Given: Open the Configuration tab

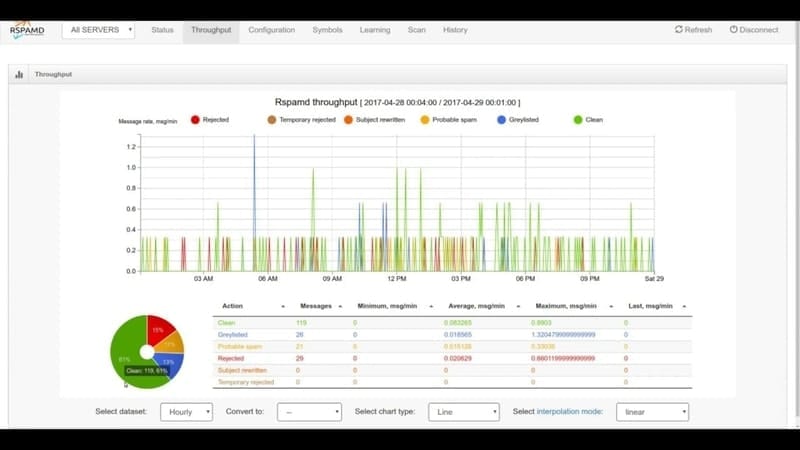Looking at the screenshot, I should pyautogui.click(x=271, y=30).
